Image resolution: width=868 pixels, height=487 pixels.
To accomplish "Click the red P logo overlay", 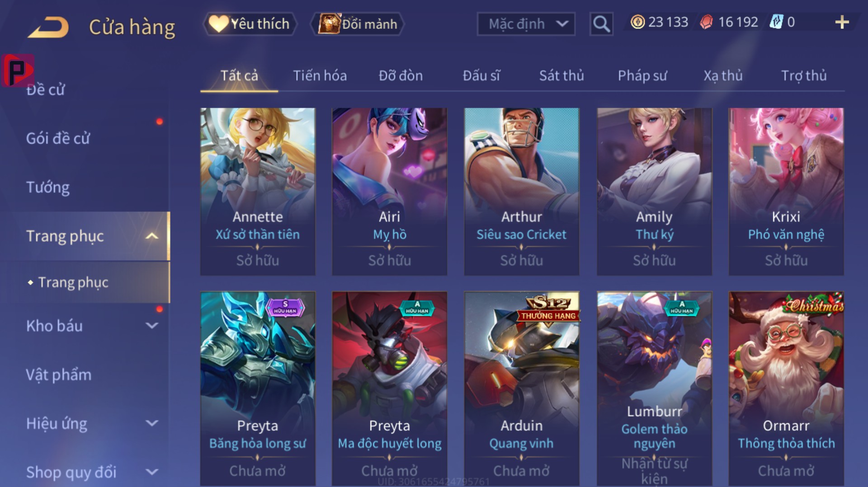I will [x=17, y=70].
